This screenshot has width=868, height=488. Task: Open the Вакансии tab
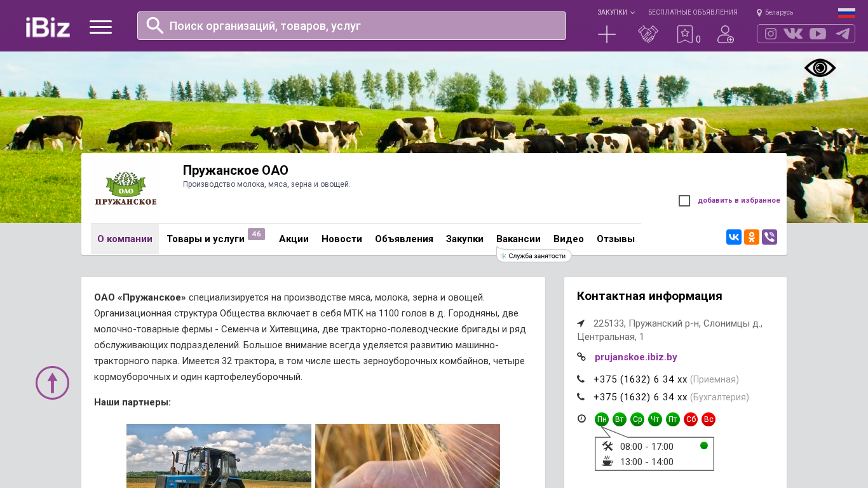pyautogui.click(x=519, y=239)
